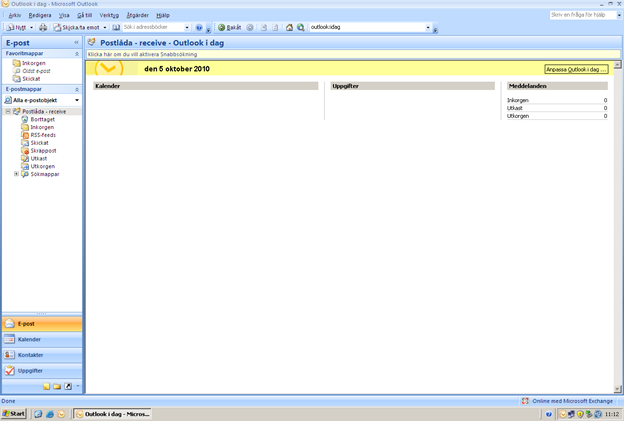
Task: Click the E-post pane button
Action: (x=42, y=324)
